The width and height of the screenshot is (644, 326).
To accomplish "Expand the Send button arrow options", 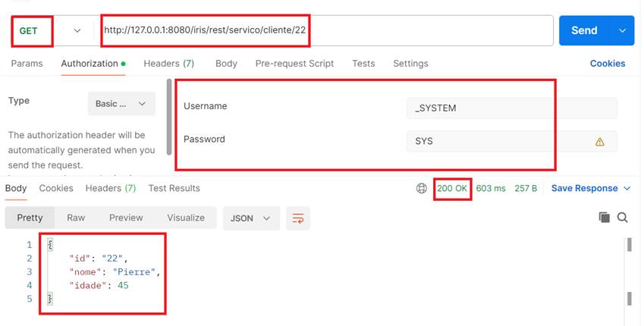I will point(623,30).
